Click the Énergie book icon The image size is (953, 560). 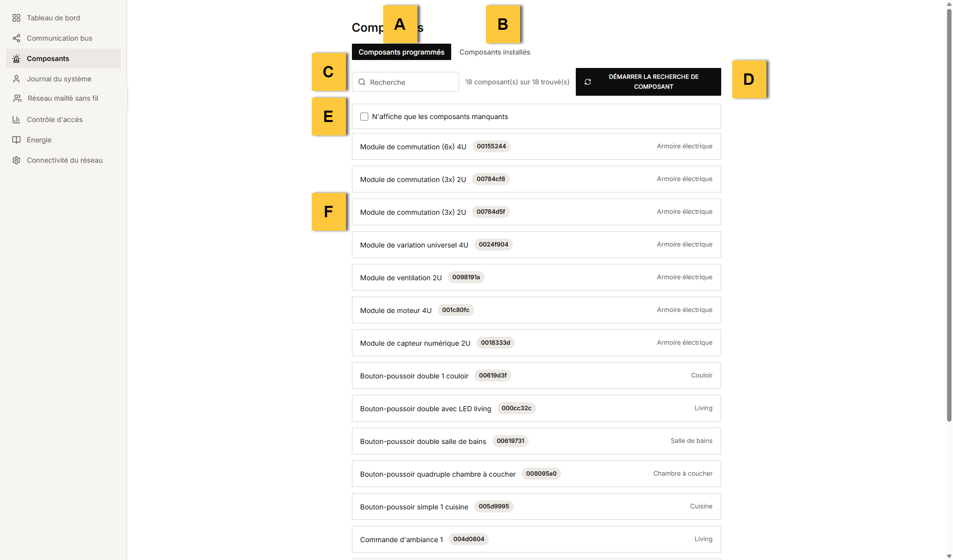point(16,140)
